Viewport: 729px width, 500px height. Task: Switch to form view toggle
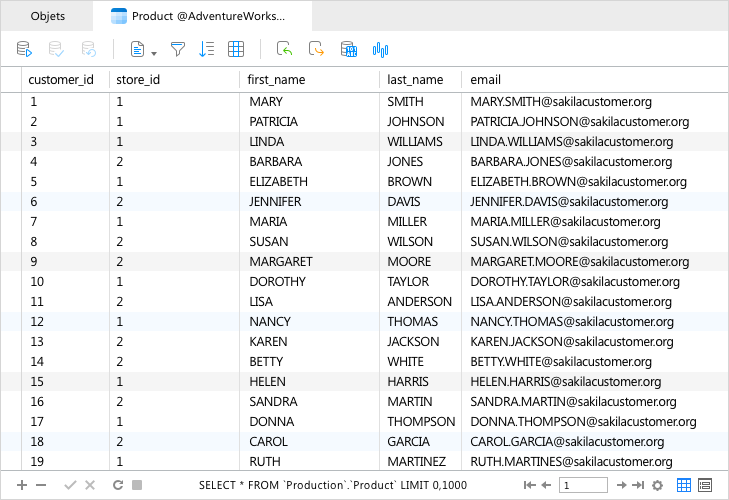coord(705,485)
